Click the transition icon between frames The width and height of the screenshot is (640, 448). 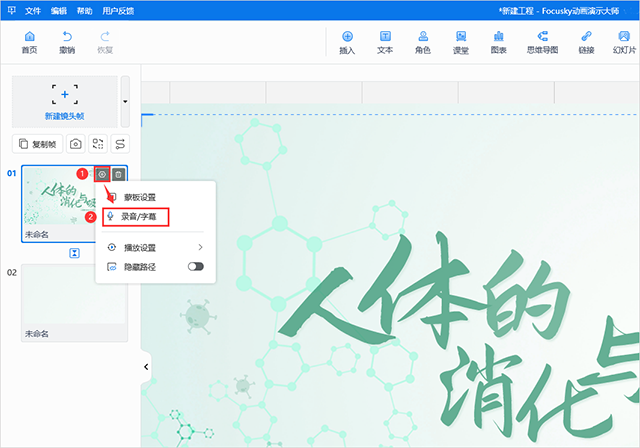74,253
